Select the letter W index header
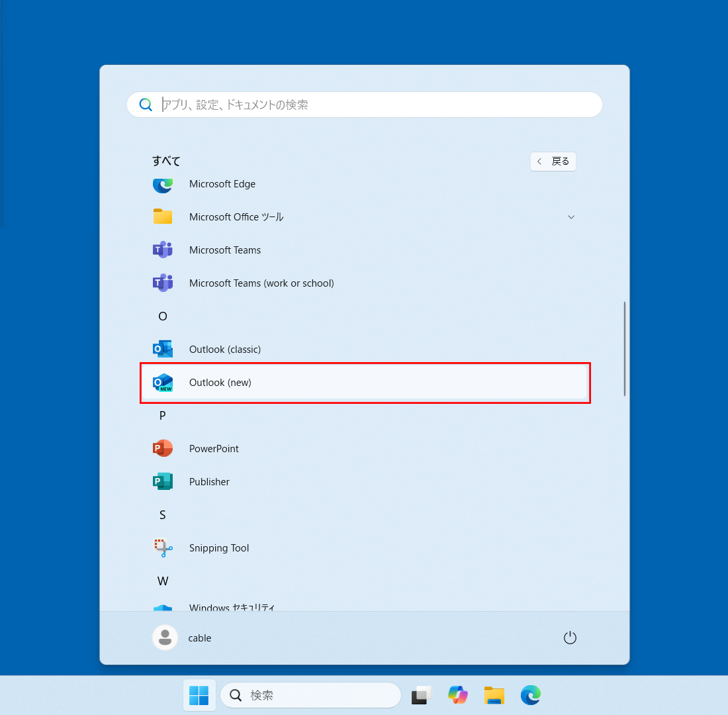Screen dimensions: 728x715 pyautogui.click(x=163, y=581)
